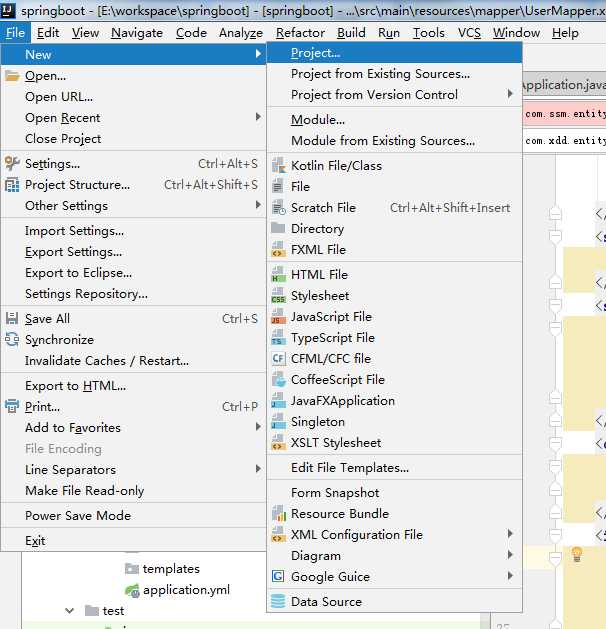The image size is (606, 629).
Task: Click the CoffeeScript File icon
Action: pos(278,379)
